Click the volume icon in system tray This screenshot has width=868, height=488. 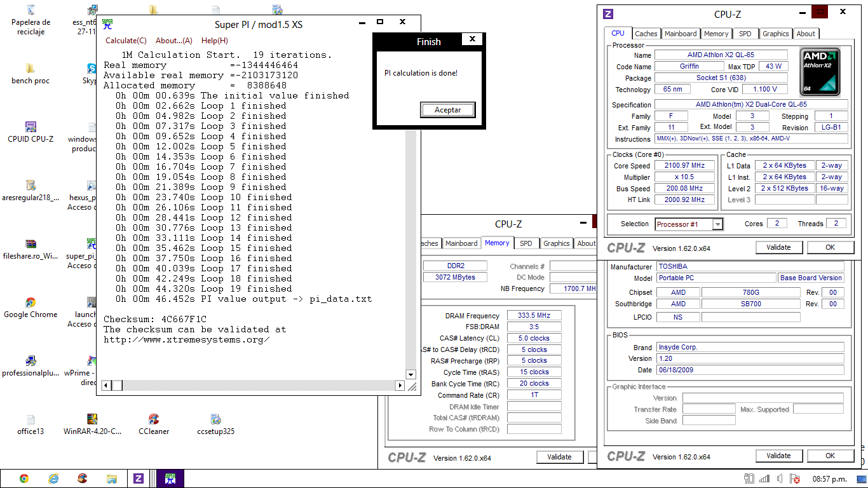click(780, 478)
